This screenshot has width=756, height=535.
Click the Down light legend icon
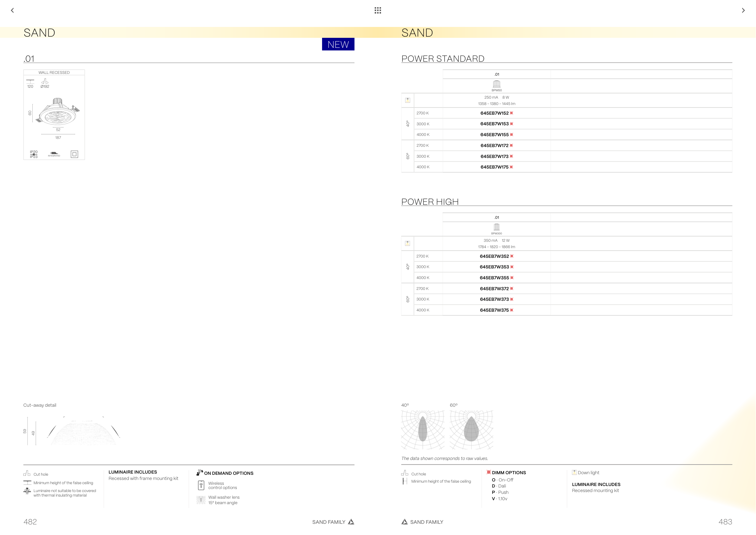click(x=574, y=472)
